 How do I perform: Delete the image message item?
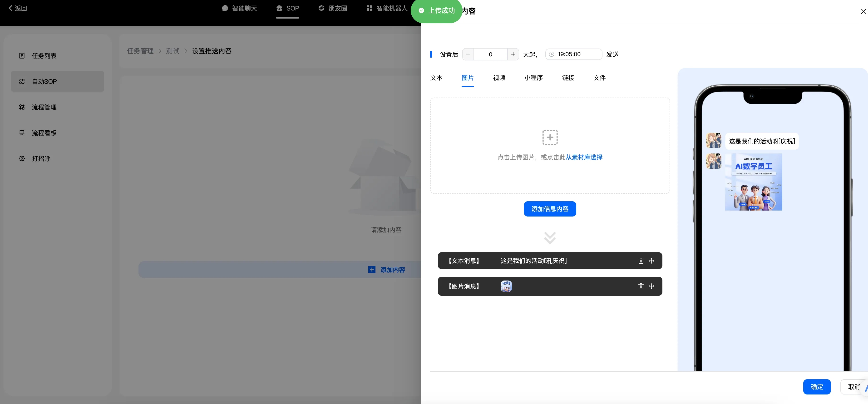[641, 286]
